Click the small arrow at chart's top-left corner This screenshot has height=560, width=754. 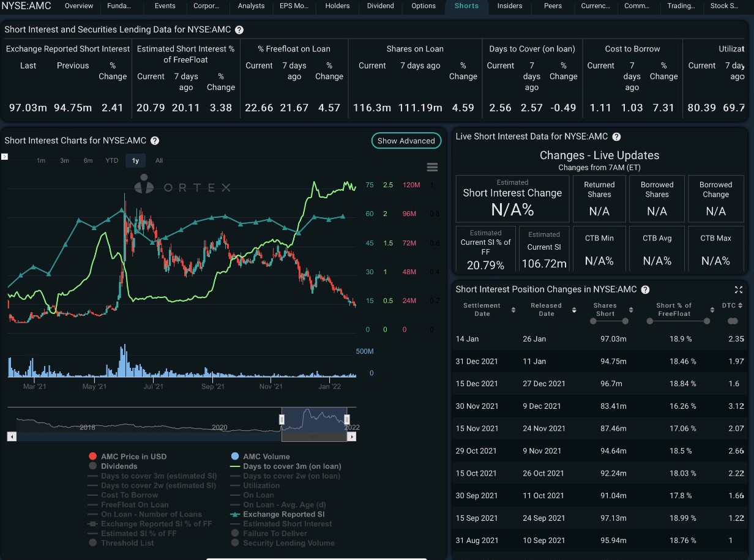tap(4, 157)
